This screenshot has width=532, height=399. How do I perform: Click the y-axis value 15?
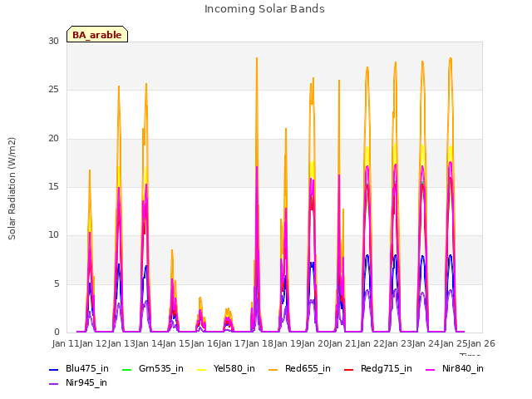pos(53,186)
